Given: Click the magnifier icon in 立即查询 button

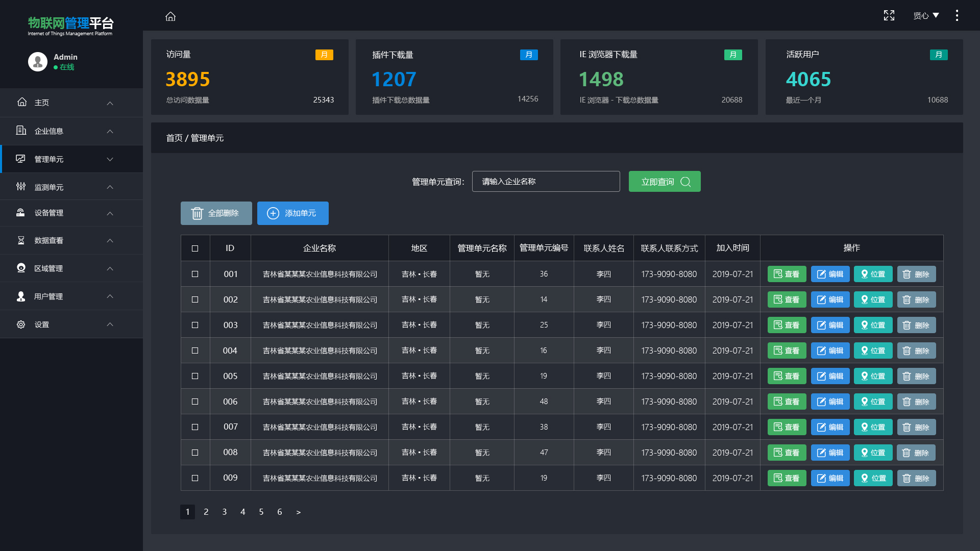Looking at the screenshot, I should (x=685, y=182).
